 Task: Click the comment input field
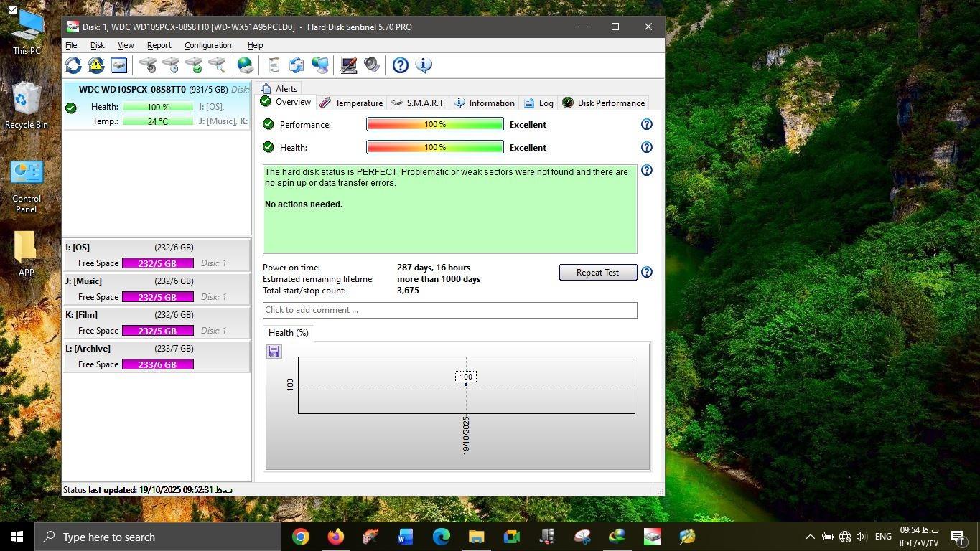click(x=449, y=310)
